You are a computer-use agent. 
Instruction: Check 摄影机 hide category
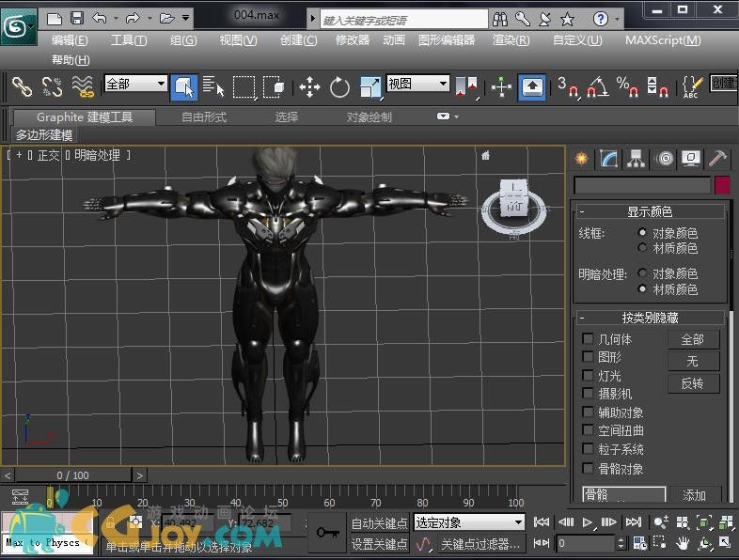click(588, 394)
